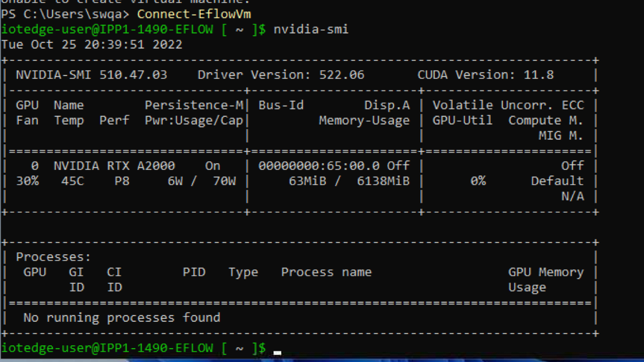Click the PID column header
The image size is (644, 362).
[194, 272]
